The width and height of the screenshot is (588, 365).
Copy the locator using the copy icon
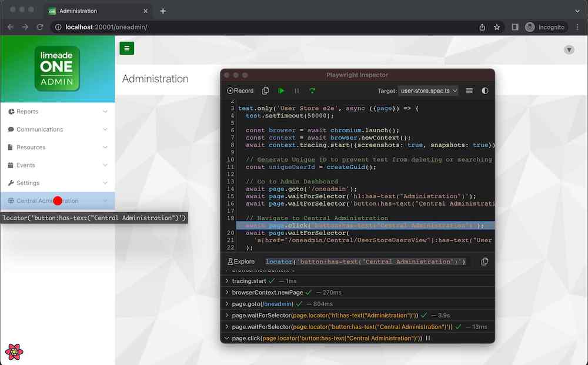[x=485, y=262]
